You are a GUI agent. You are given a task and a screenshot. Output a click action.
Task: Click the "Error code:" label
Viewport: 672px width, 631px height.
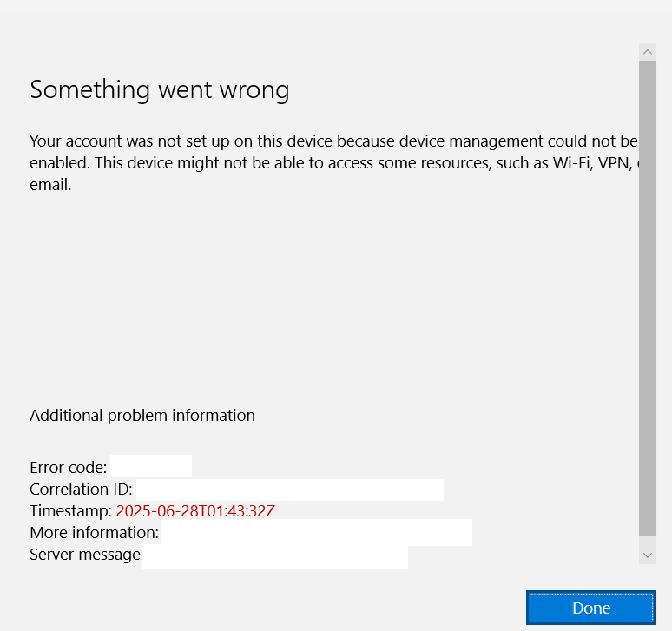tap(68, 467)
